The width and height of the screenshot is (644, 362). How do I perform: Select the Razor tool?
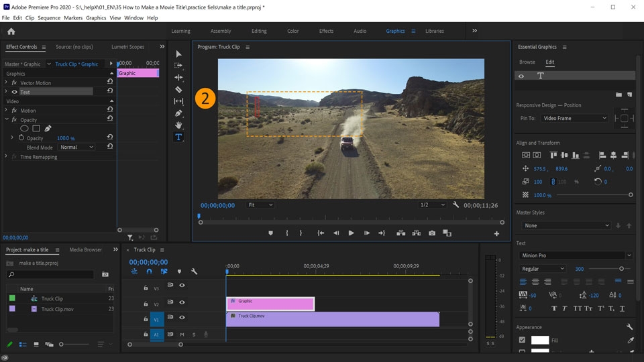coord(178,89)
